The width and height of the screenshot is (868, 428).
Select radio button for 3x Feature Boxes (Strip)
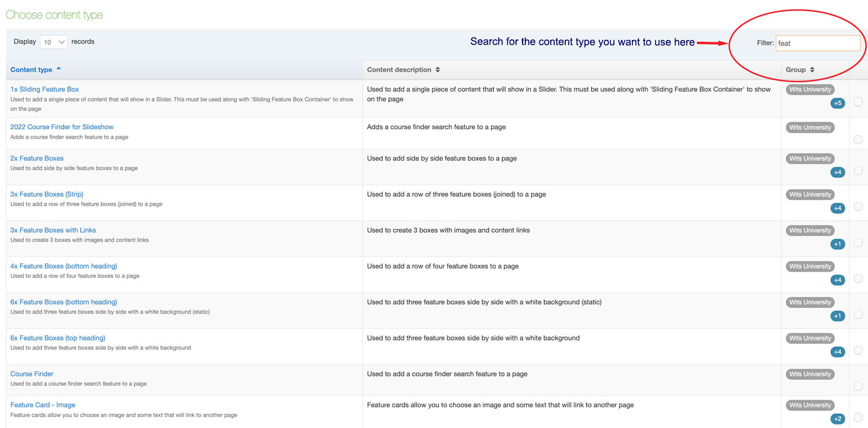pyautogui.click(x=858, y=207)
